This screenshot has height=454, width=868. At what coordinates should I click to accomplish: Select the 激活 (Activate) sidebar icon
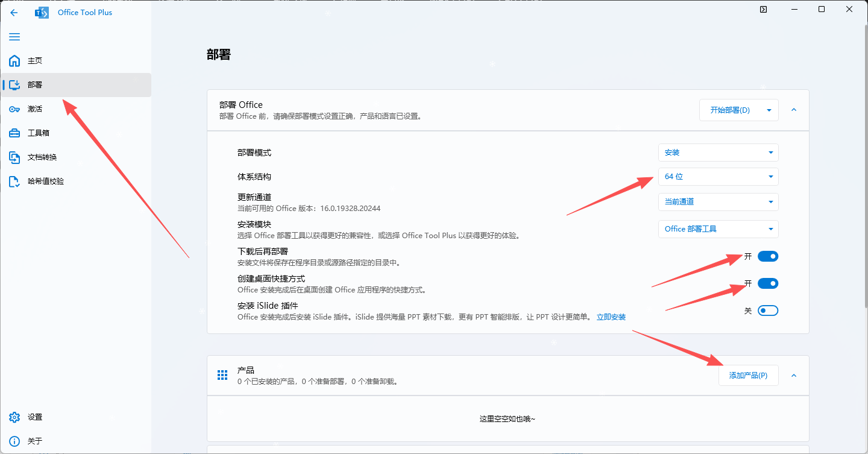tap(14, 109)
